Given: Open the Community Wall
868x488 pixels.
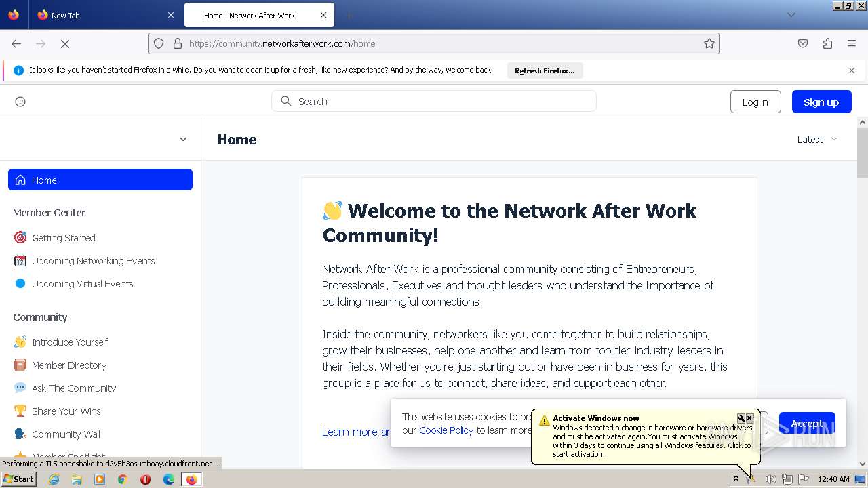Looking at the screenshot, I should pyautogui.click(x=66, y=434).
